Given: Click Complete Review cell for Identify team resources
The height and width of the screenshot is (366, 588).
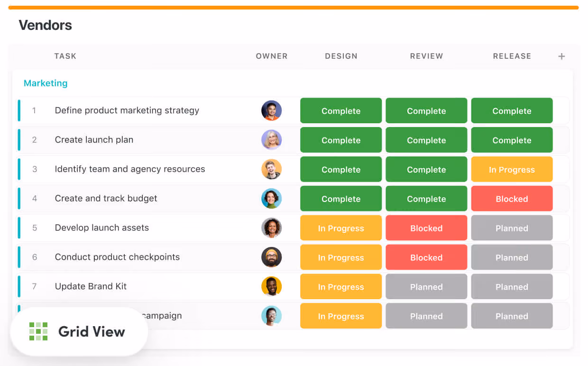Looking at the screenshot, I should click(426, 169).
